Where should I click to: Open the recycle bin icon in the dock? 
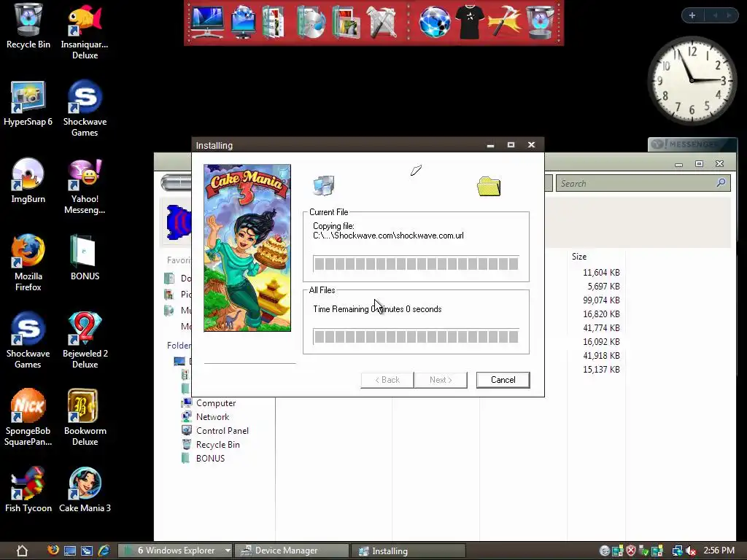[541, 23]
